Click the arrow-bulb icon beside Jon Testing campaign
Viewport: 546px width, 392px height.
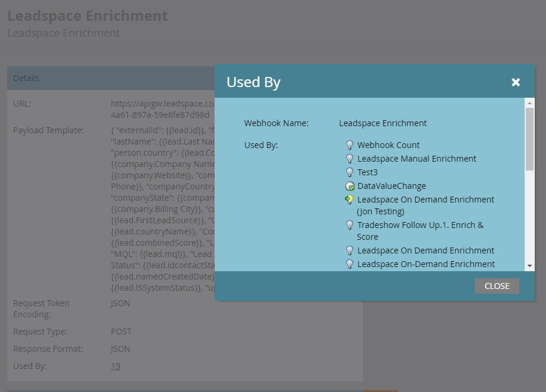349,200
